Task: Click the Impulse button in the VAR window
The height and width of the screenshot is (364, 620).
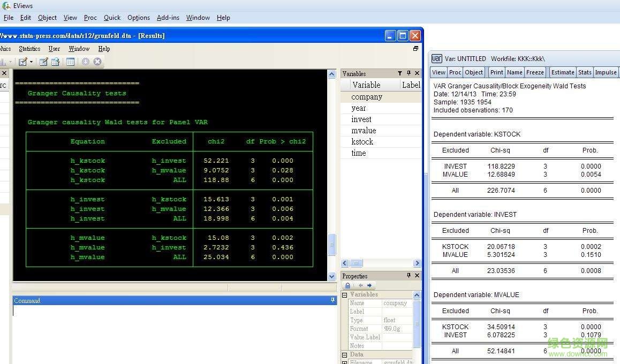Action: [x=606, y=72]
